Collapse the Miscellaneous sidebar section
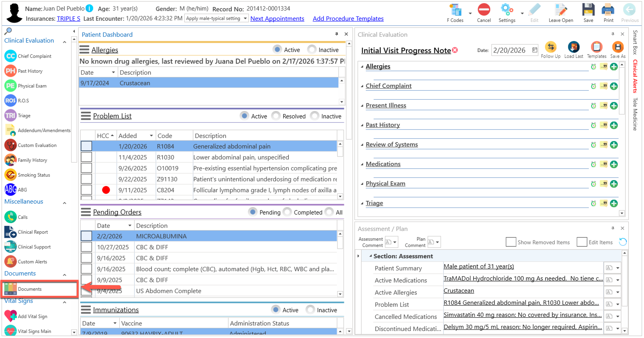The image size is (644, 338). (x=64, y=203)
